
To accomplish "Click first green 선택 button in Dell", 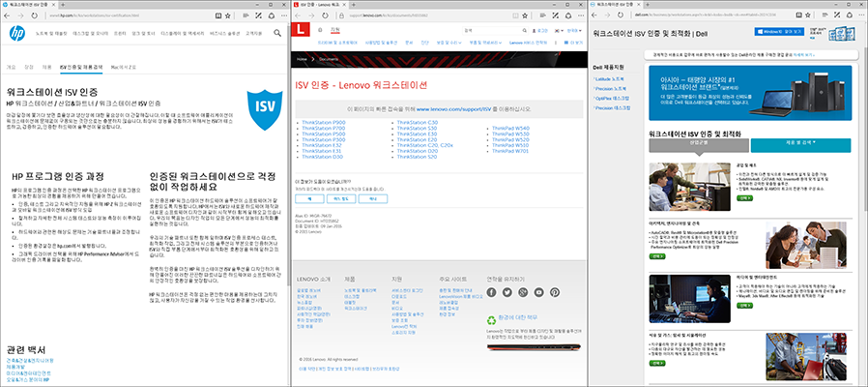I will coord(744,197).
